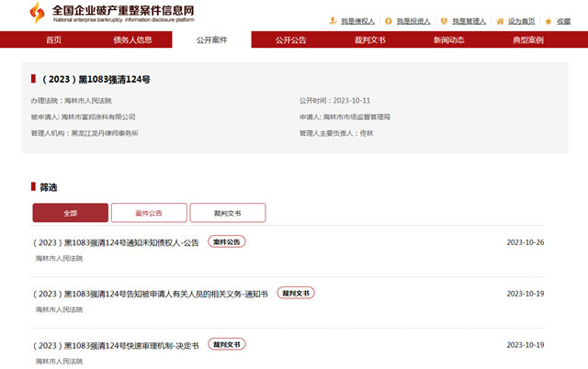Open the 债务人信息 navigation tab
Image resolution: width=588 pixels, height=369 pixels.
tap(132, 39)
